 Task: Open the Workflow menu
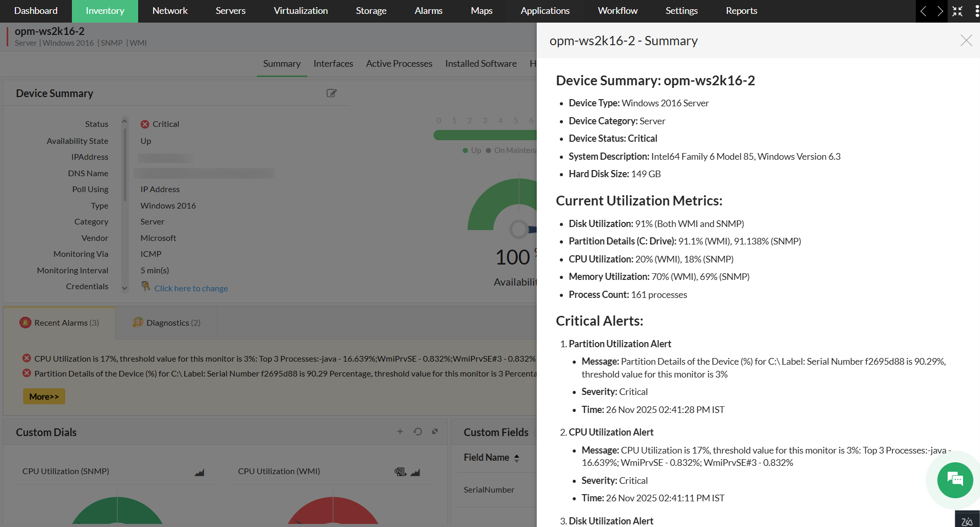point(617,11)
